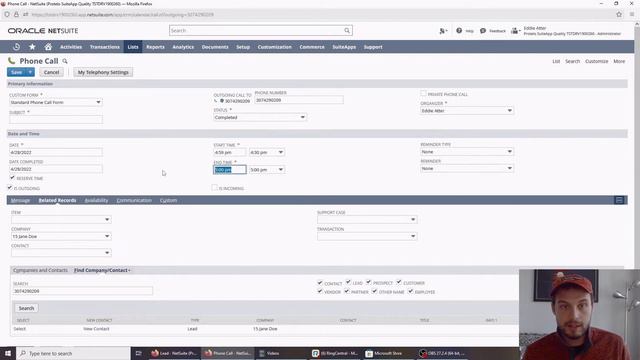The width and height of the screenshot is (640, 360).
Task: Open the RingCentral taskbar item
Action: (x=335, y=353)
